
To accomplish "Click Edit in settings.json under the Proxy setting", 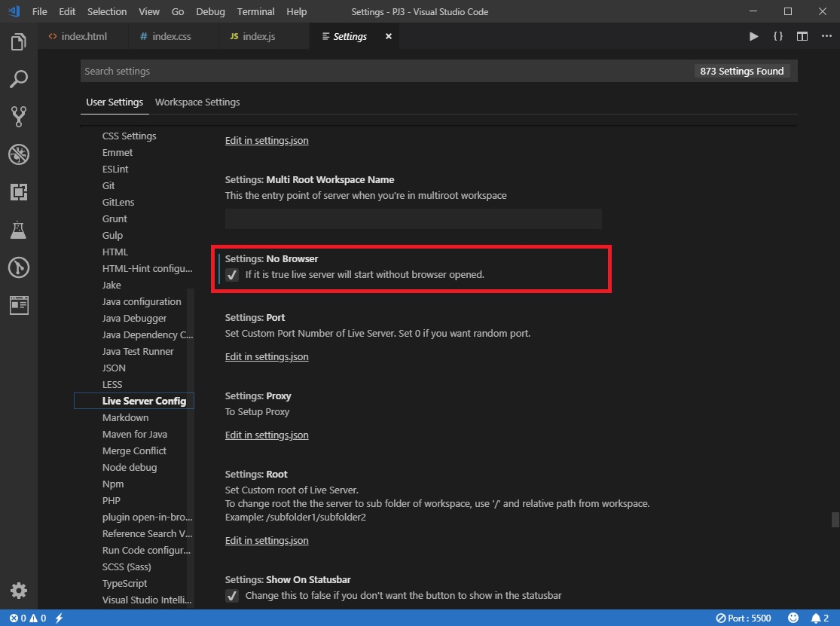I will tap(267, 435).
